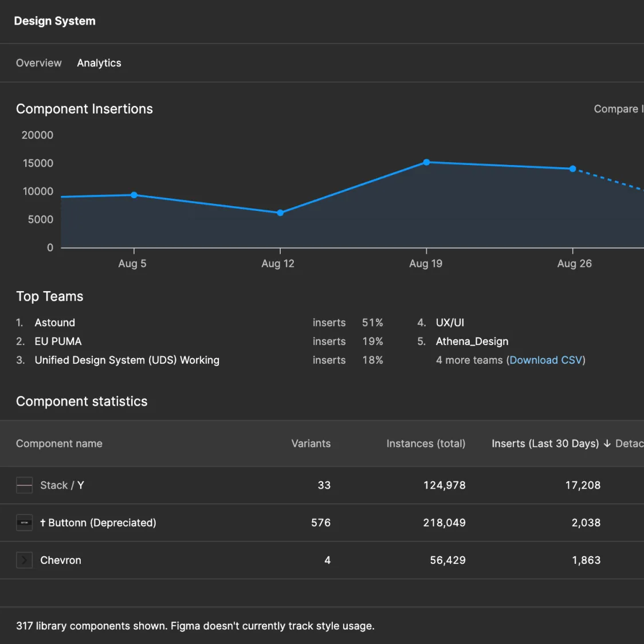Image resolution: width=644 pixels, height=644 pixels.
Task: Click the Compare option above the chart
Action: [617, 109]
